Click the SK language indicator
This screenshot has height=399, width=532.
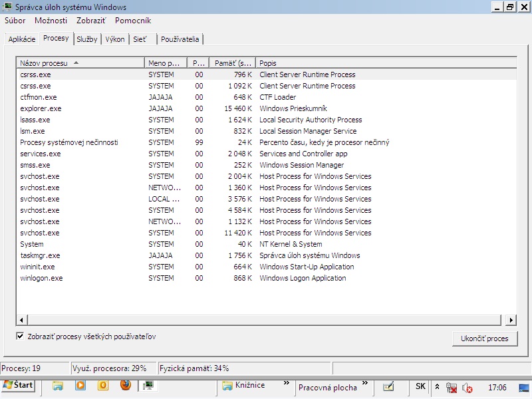(420, 386)
